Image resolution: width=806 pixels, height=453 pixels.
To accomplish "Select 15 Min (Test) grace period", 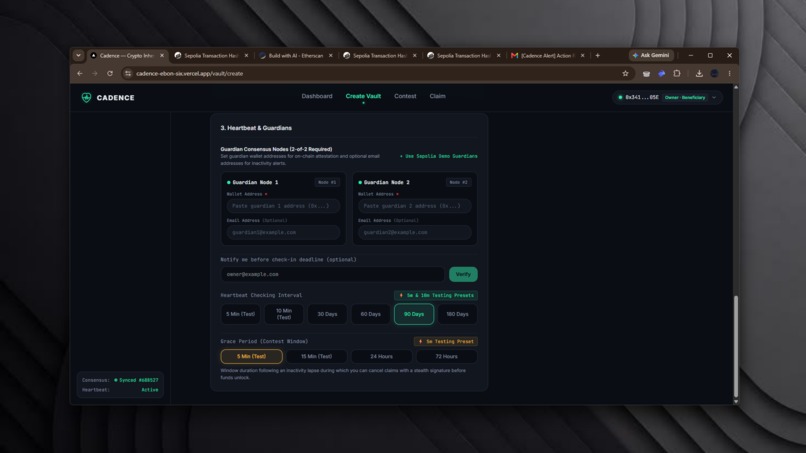I will click(x=316, y=356).
